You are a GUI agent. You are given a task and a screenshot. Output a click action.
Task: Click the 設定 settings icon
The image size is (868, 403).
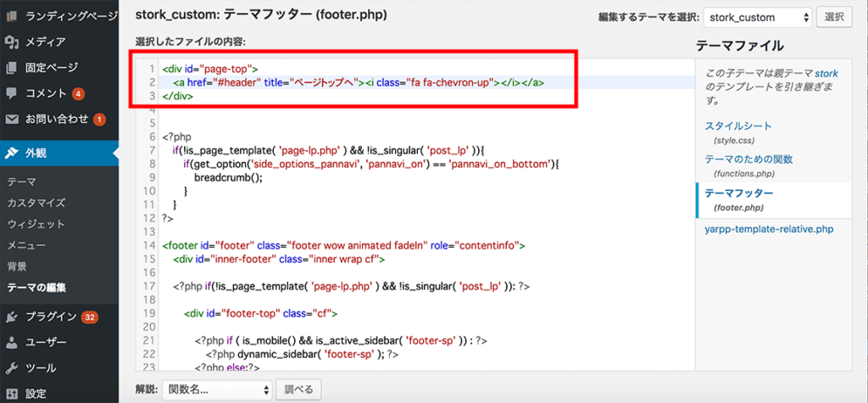tap(12, 394)
